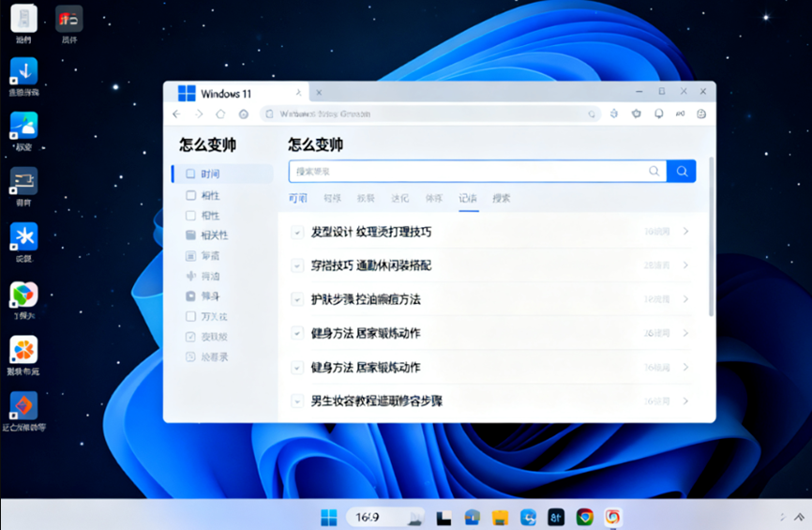Select the 搜索 tab
This screenshot has width=812, height=530.
click(x=501, y=199)
